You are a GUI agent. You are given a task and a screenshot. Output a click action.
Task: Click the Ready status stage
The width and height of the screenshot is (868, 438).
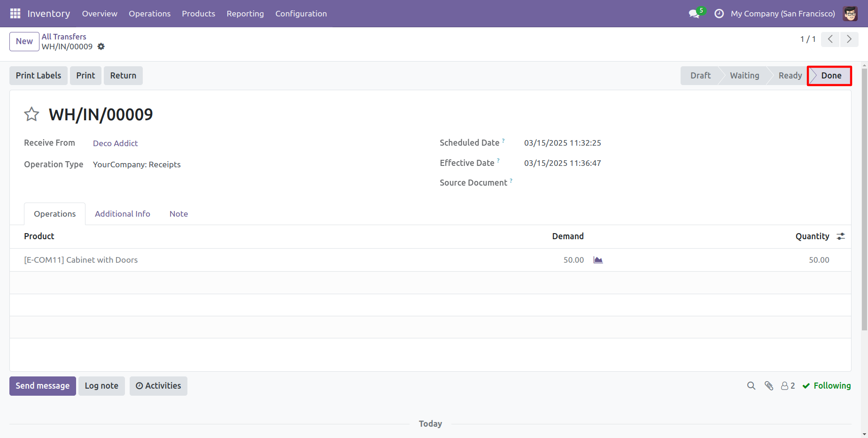(x=790, y=76)
